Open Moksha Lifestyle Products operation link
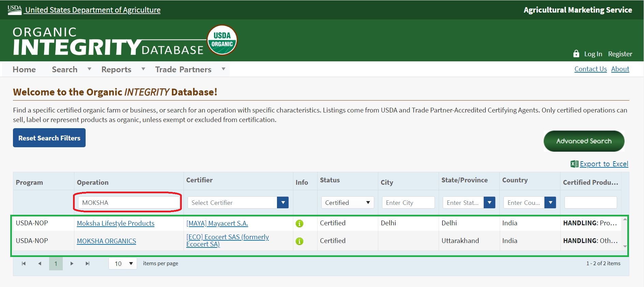 pos(116,223)
